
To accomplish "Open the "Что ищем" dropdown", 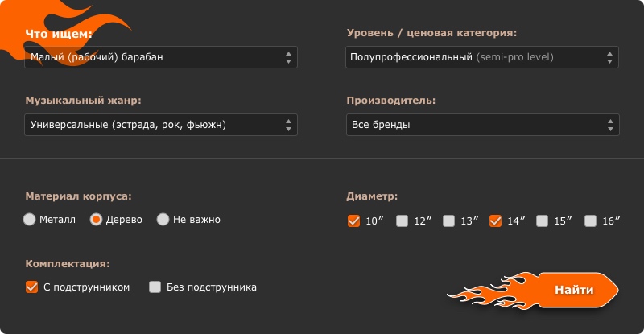I will 161,57.
